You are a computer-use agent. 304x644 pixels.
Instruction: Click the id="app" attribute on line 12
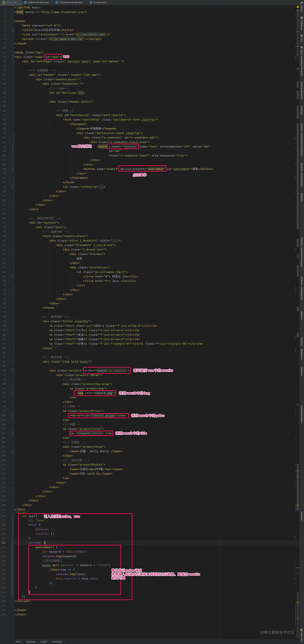coord(53,57)
